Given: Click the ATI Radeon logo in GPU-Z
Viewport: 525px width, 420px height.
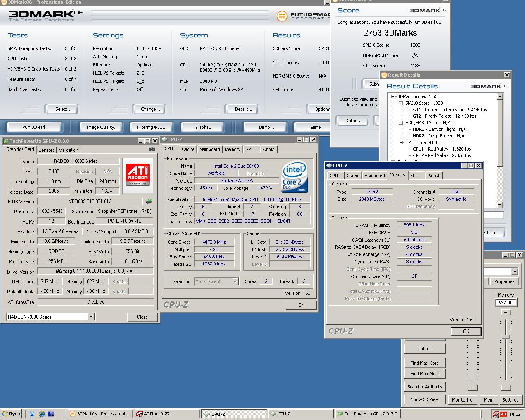Looking at the screenshot, I should tap(138, 176).
